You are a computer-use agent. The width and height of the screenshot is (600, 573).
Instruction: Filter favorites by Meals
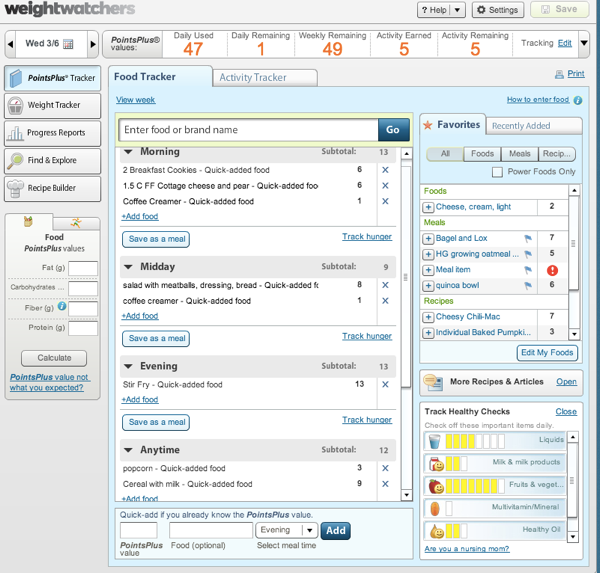coord(520,154)
